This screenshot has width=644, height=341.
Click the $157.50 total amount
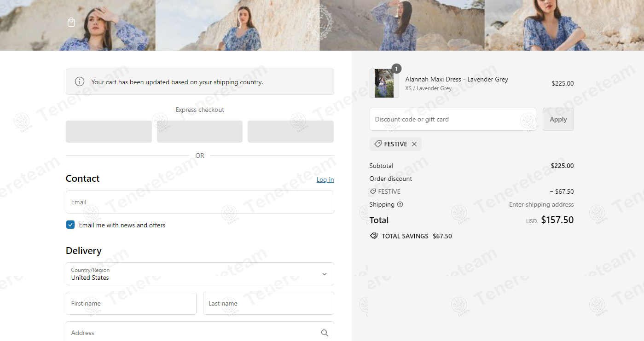tap(557, 220)
